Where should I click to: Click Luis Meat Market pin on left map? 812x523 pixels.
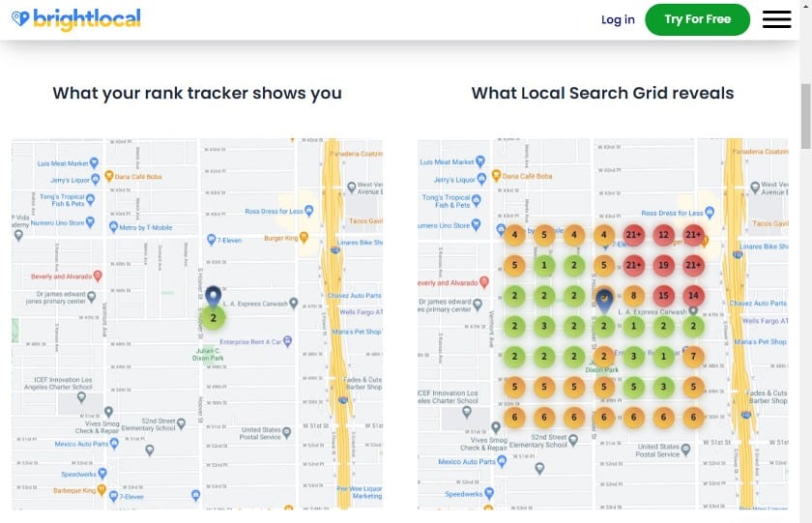click(94, 163)
